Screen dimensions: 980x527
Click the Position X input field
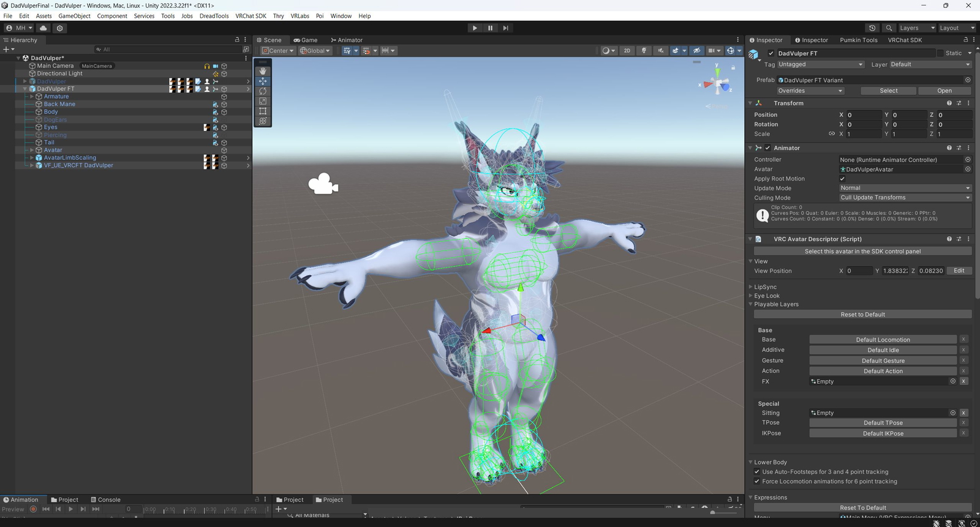(x=863, y=115)
